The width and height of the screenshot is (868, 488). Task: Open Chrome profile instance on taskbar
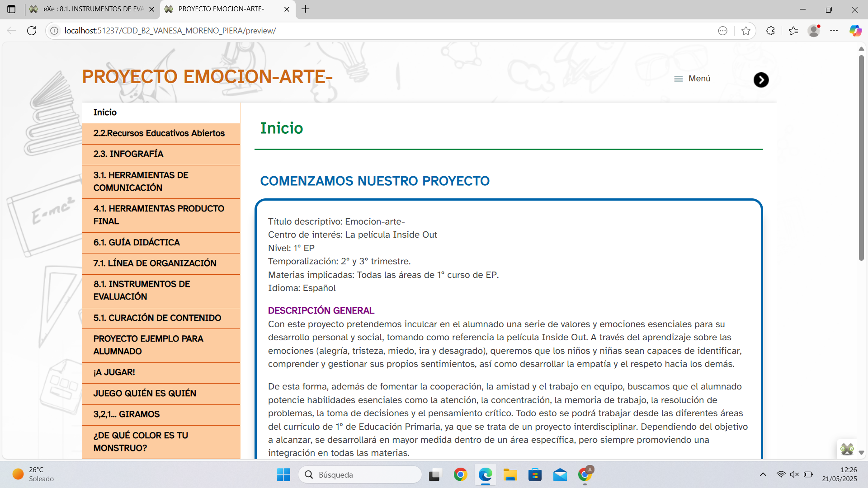585,475
